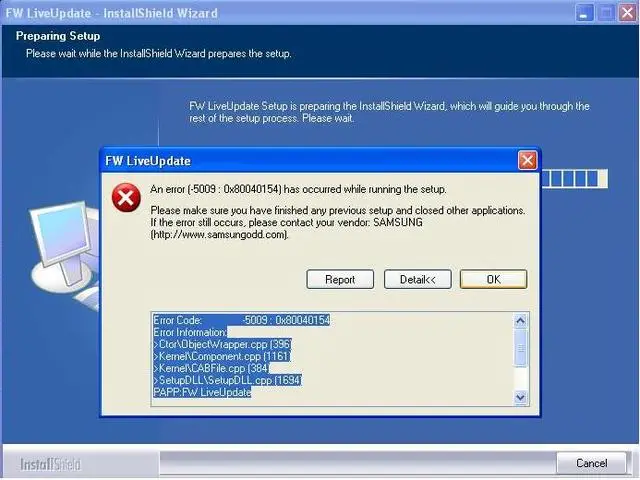Click the setup progress bar blocks
This screenshot has width=640, height=480.
[574, 179]
